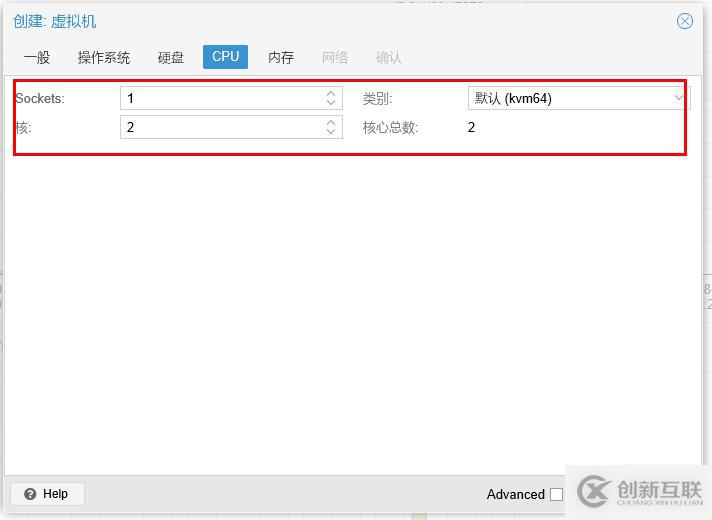Decrease the 核 cores count

331,132
